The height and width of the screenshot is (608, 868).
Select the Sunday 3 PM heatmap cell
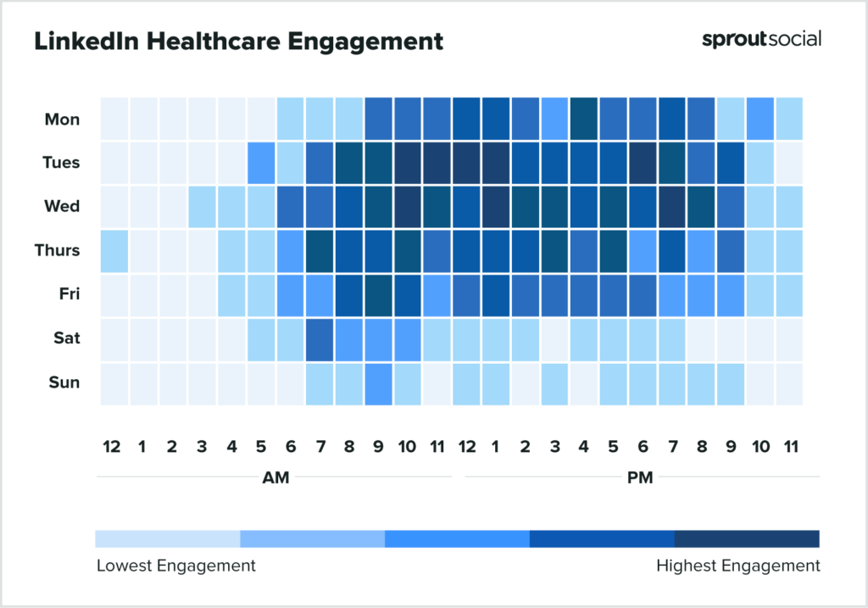click(x=554, y=383)
